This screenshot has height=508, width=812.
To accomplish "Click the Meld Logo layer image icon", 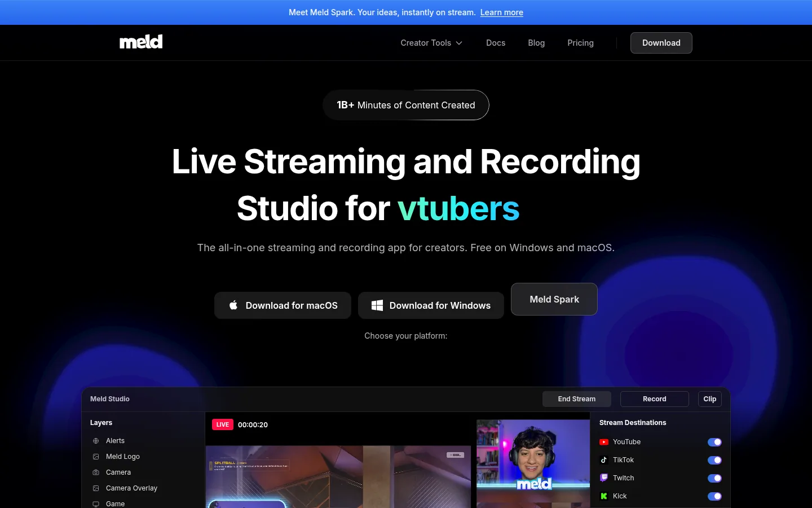I will click(x=96, y=457).
